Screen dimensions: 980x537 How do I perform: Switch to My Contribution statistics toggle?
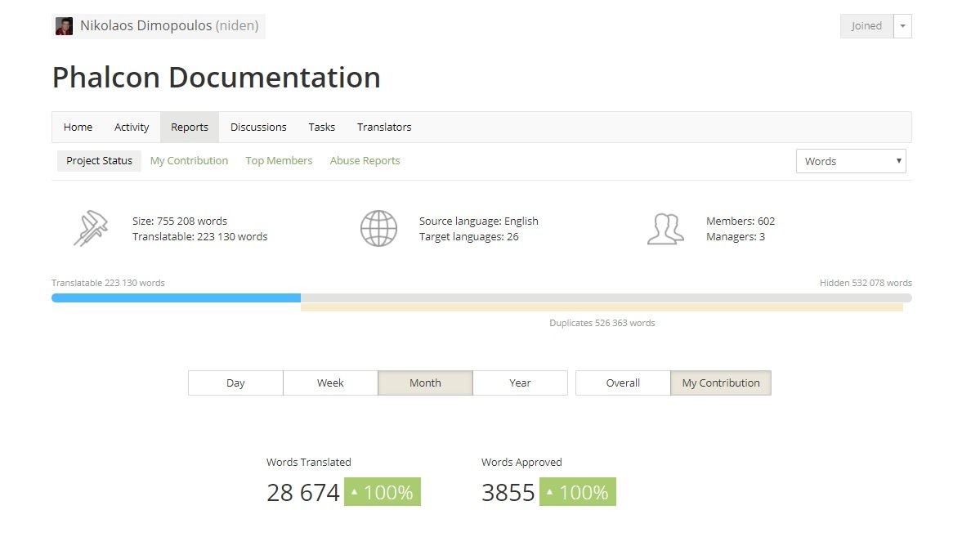(721, 383)
